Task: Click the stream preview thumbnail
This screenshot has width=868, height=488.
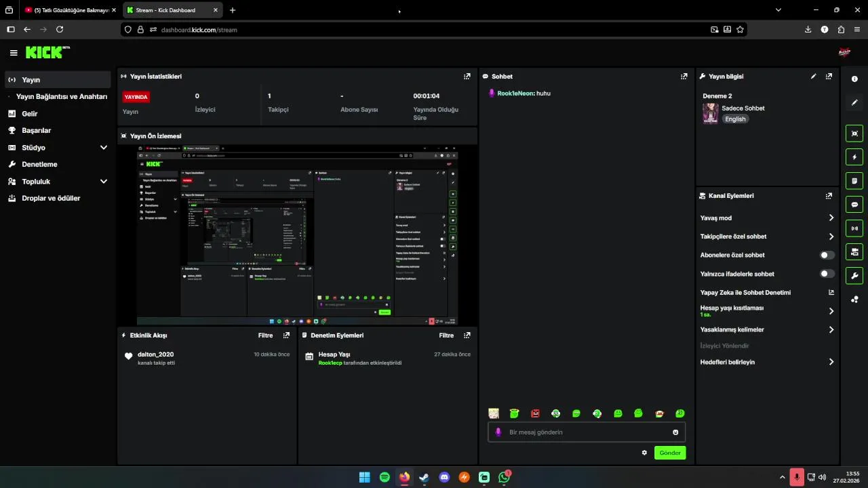Action: pos(298,235)
